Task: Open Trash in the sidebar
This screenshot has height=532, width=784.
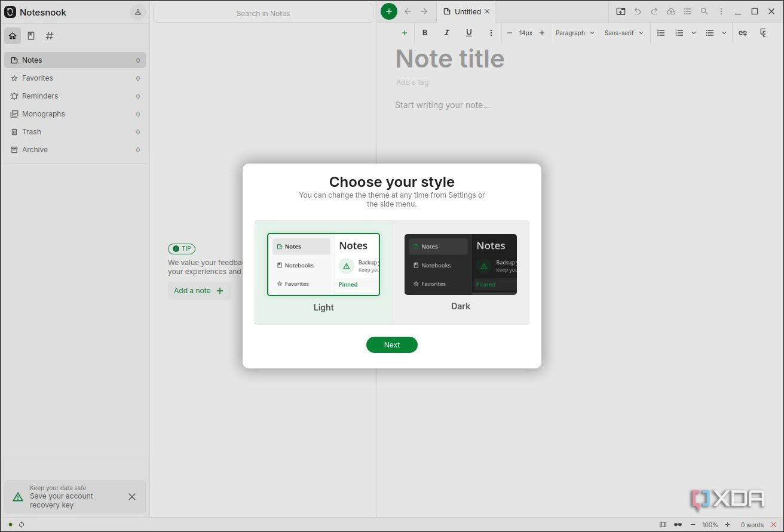Action: tap(75, 131)
